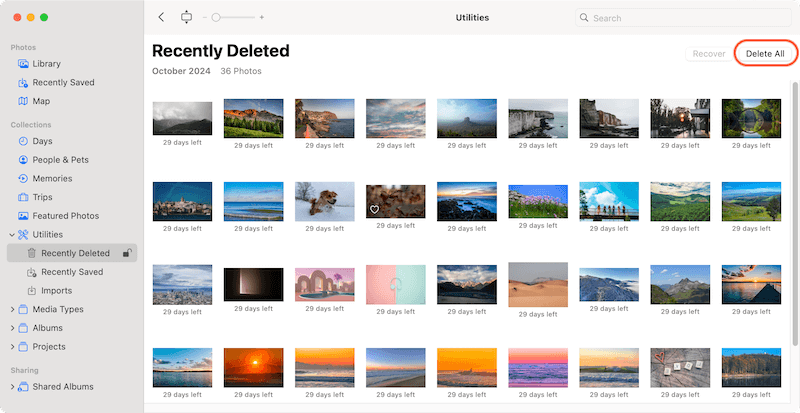
Task: Select the desert sand dunes photo
Action: click(x=538, y=284)
